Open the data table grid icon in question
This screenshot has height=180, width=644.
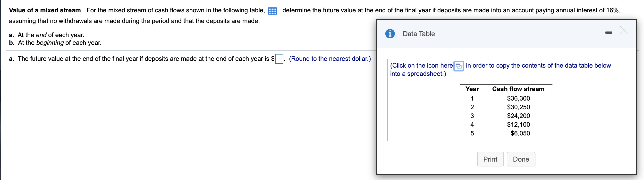272,11
